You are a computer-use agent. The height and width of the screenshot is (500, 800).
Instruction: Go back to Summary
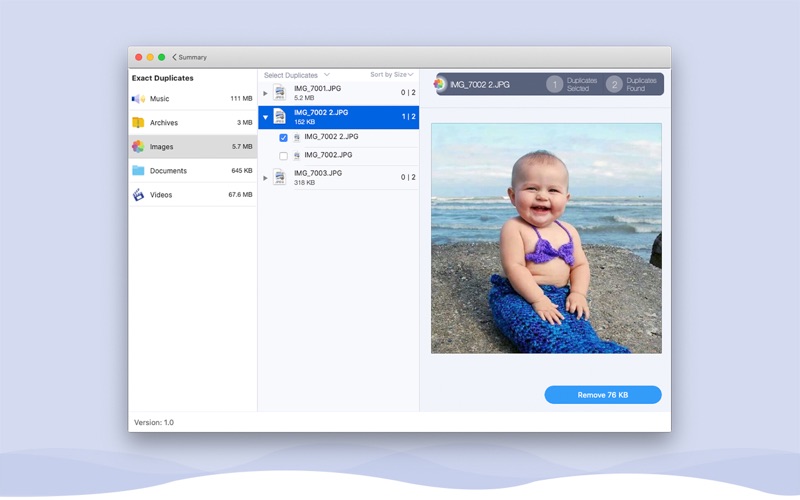pyautogui.click(x=189, y=57)
